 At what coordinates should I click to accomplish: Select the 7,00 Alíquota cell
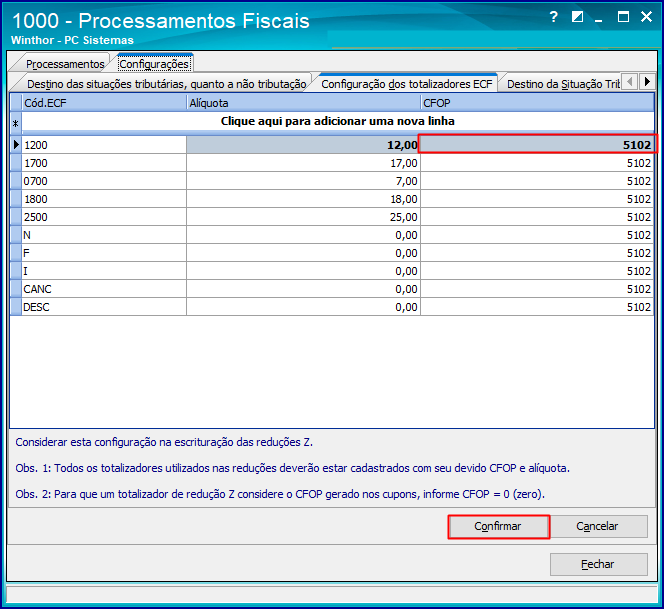point(303,181)
